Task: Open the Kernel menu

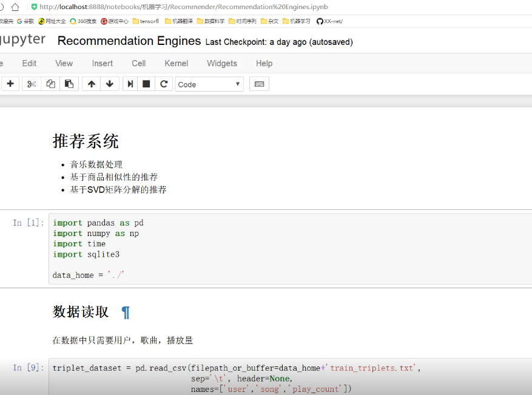Action: point(176,63)
